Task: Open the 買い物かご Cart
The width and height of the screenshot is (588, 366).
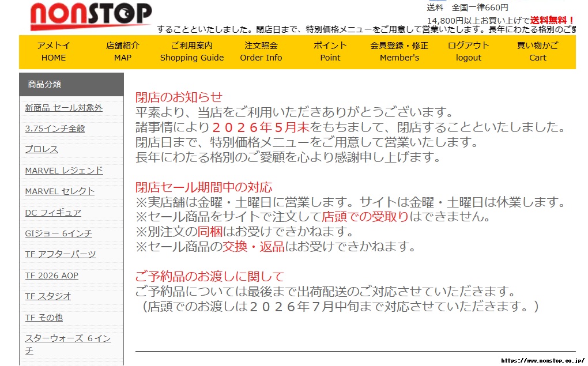Action: click(538, 52)
